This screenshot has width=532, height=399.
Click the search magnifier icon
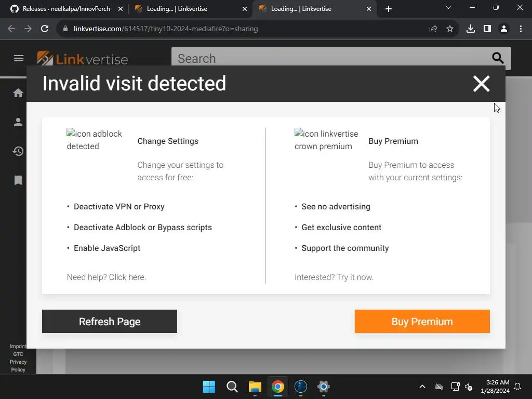tap(498, 58)
